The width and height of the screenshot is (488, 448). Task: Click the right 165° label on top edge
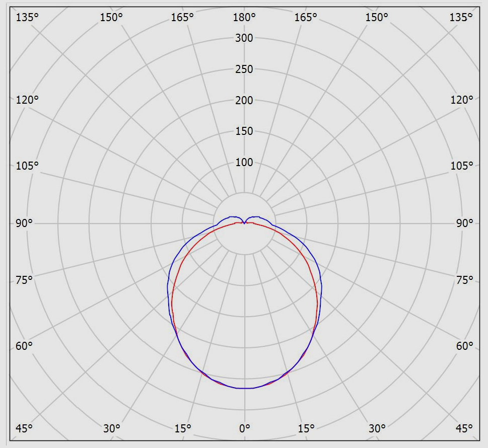[x=306, y=17]
